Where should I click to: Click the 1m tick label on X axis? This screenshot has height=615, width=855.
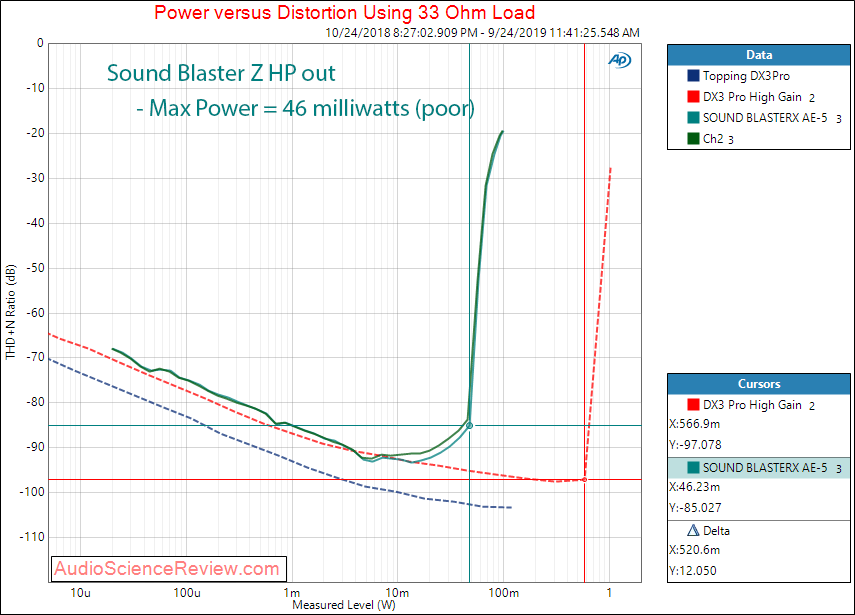click(x=292, y=593)
